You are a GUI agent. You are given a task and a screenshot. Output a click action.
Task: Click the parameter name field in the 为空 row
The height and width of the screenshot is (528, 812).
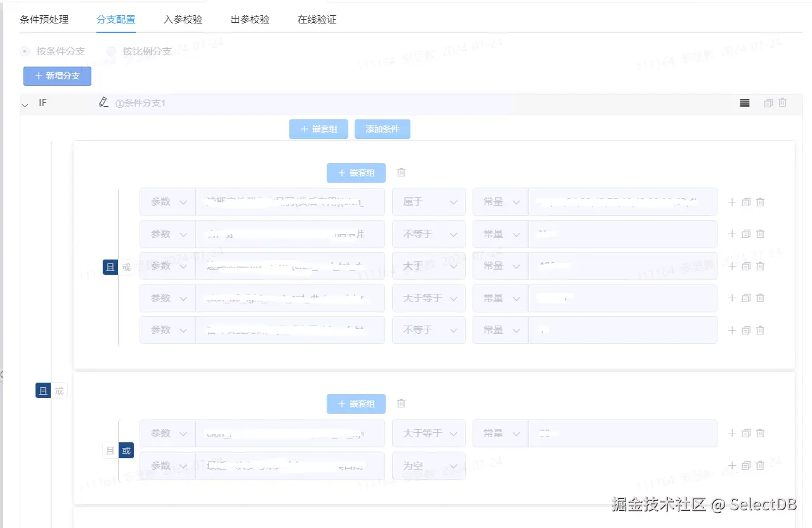pos(290,465)
